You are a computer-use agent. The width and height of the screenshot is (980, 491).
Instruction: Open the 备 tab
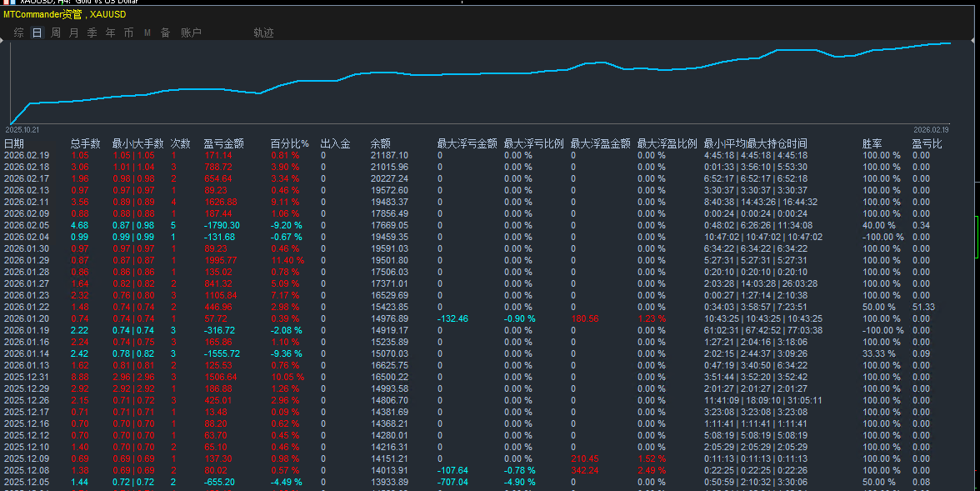pyautogui.click(x=166, y=33)
